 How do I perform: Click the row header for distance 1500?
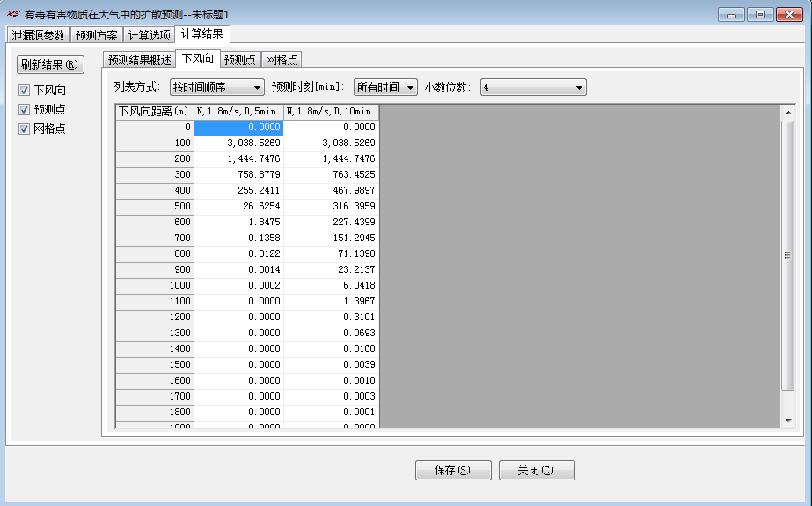point(155,364)
